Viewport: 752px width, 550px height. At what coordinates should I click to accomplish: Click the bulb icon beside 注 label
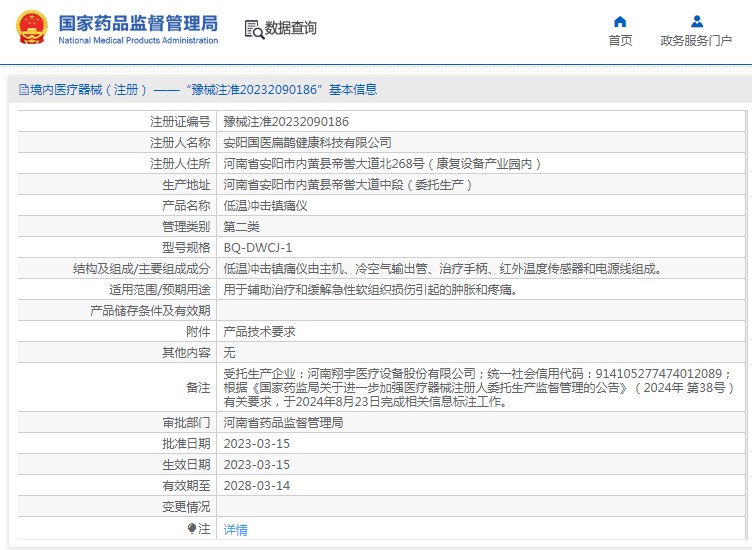192,529
